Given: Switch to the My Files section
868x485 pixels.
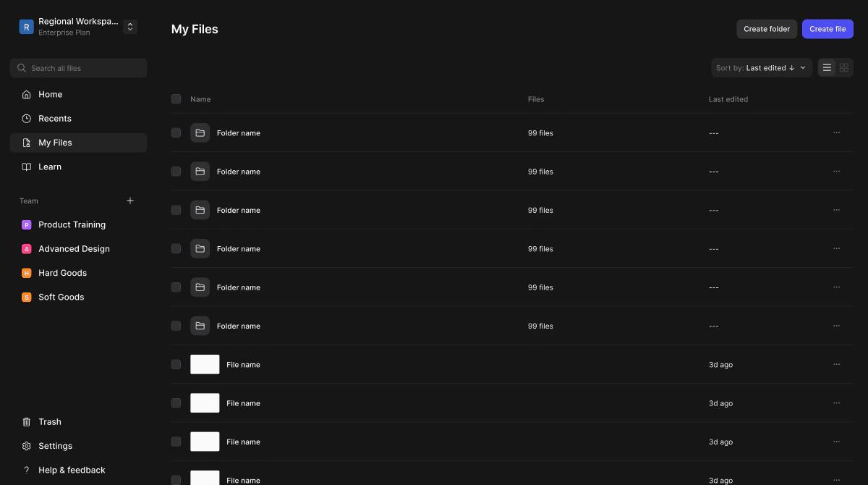Looking at the screenshot, I should point(55,143).
